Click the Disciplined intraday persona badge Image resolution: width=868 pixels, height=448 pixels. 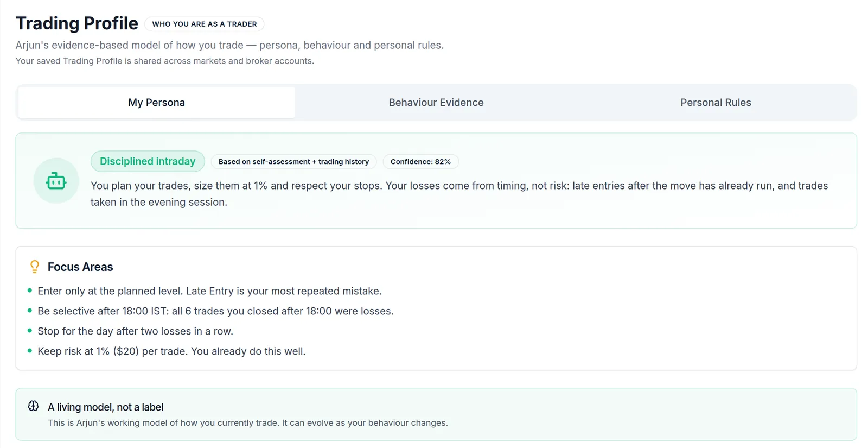click(x=148, y=161)
